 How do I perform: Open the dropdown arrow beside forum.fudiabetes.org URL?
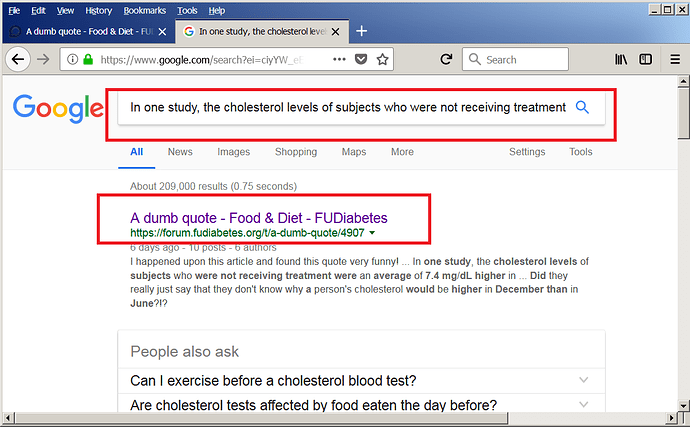click(372, 233)
